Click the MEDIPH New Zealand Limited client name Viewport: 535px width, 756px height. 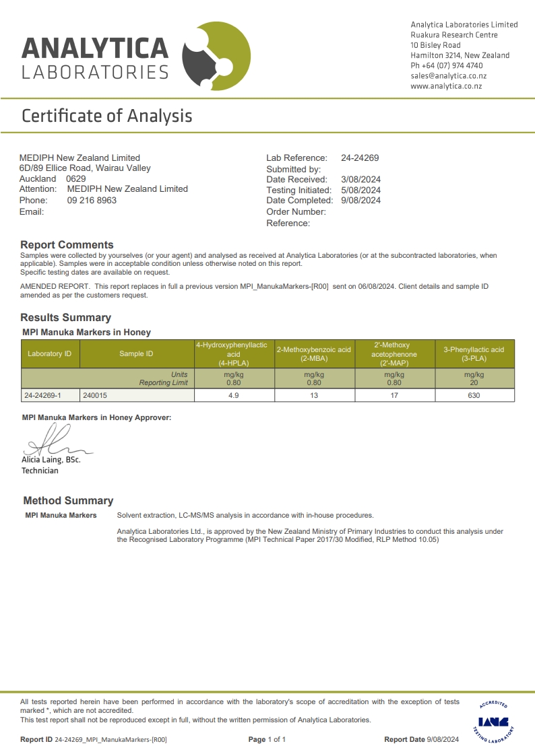[x=80, y=158]
